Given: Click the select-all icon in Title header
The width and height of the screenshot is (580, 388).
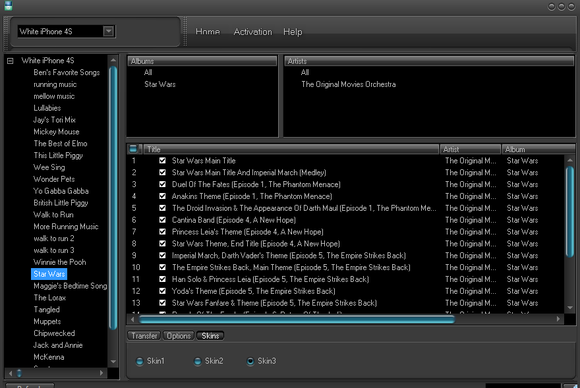Looking at the screenshot, I should click(x=134, y=149).
